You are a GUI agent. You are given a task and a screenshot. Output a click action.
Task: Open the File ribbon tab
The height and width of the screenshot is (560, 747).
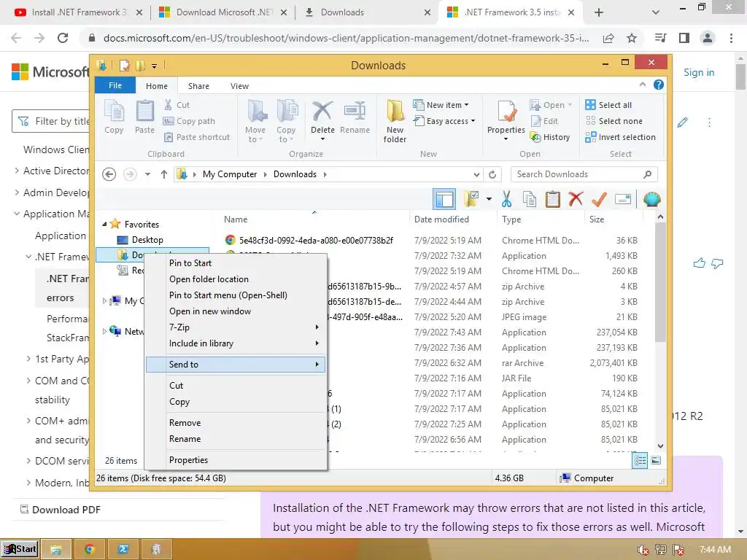point(115,85)
